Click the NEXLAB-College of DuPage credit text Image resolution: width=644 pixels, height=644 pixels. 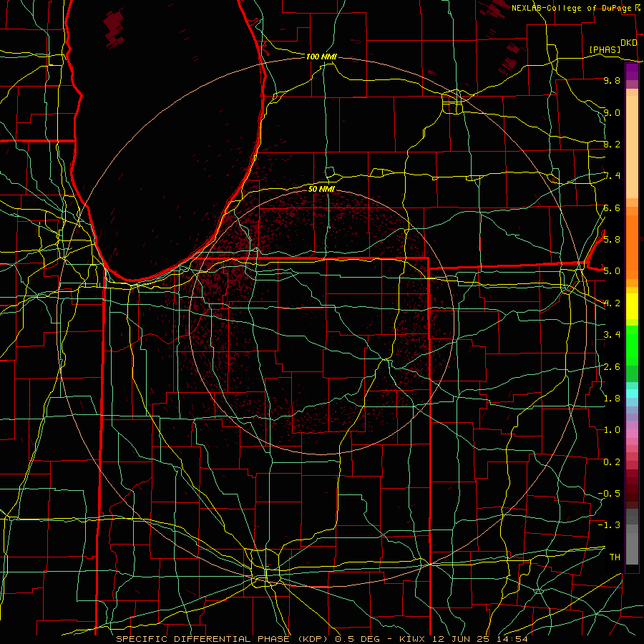coord(571,8)
